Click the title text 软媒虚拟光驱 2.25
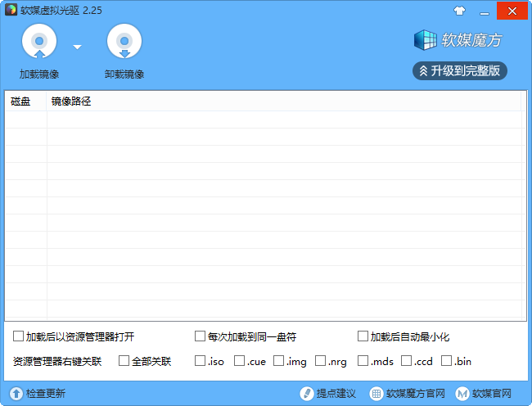Viewport: 532px width, 406px height. [61, 10]
